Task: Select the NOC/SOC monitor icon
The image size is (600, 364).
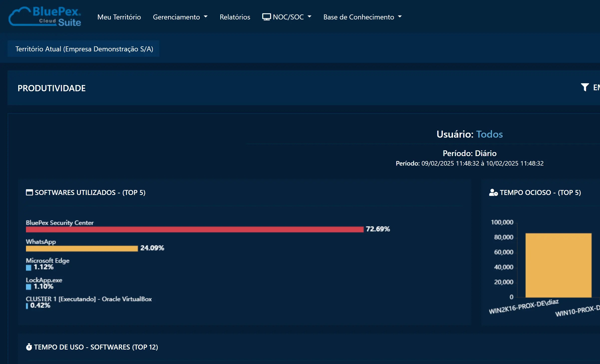Action: click(265, 17)
